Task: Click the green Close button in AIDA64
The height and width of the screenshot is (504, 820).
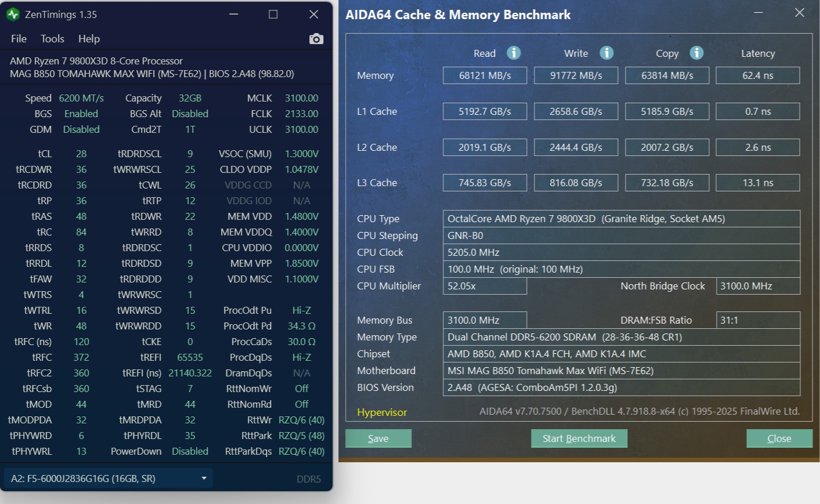Action: 779,438
